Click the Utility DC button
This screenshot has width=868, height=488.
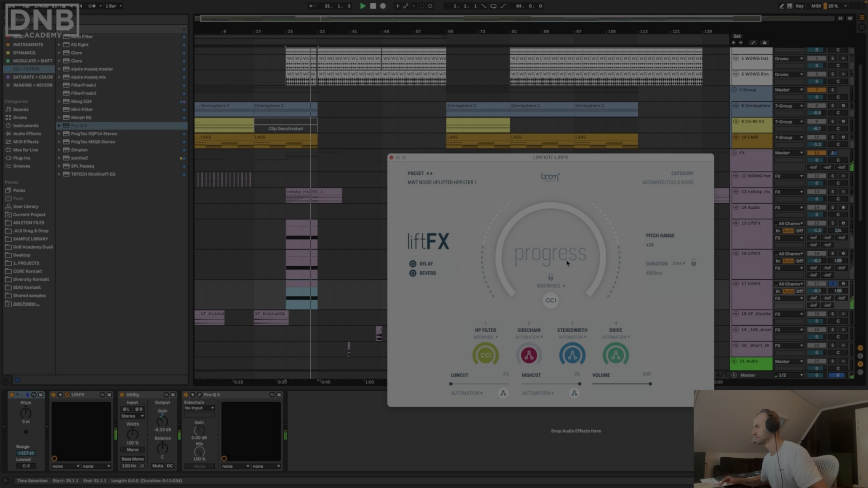tap(170, 466)
